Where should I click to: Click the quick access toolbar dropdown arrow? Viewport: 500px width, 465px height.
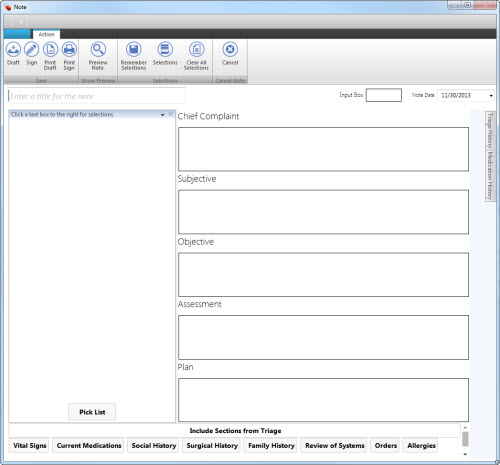pyautogui.click(x=21, y=22)
